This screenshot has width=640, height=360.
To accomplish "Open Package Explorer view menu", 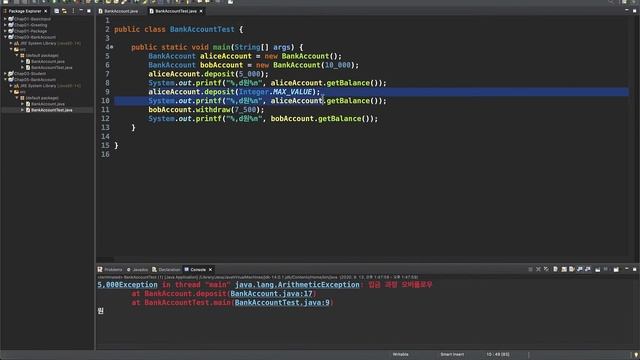I will click(73, 11).
